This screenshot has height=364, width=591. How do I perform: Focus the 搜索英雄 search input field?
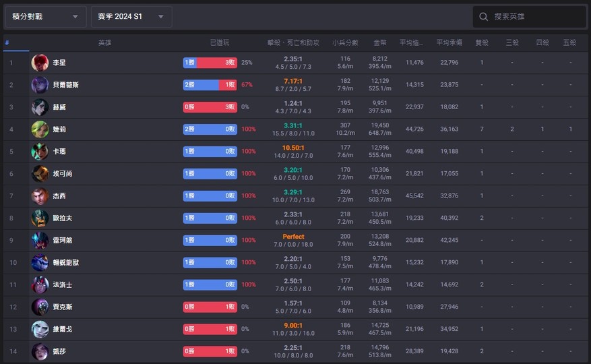(x=536, y=17)
